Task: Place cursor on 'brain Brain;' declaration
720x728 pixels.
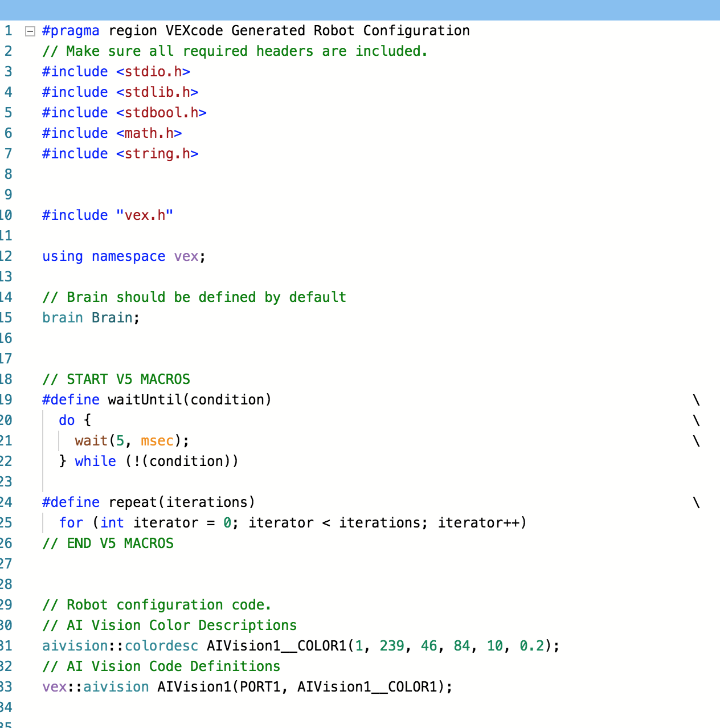Action: 91,318
